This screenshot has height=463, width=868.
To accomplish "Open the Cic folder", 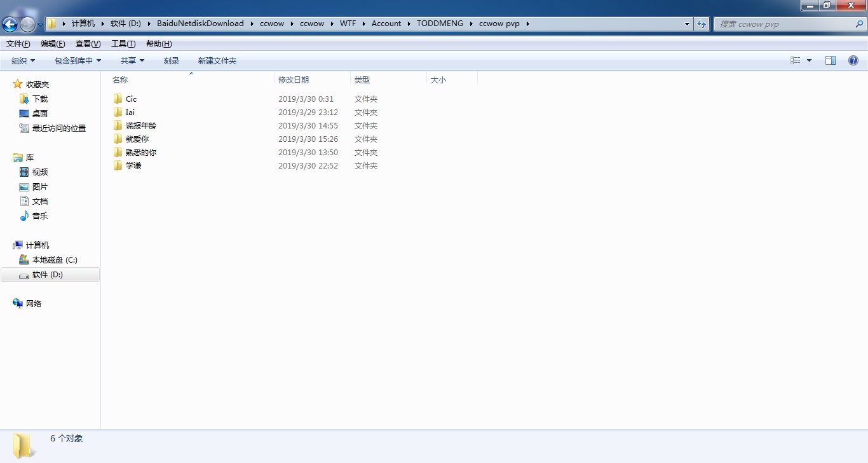I will click(131, 99).
